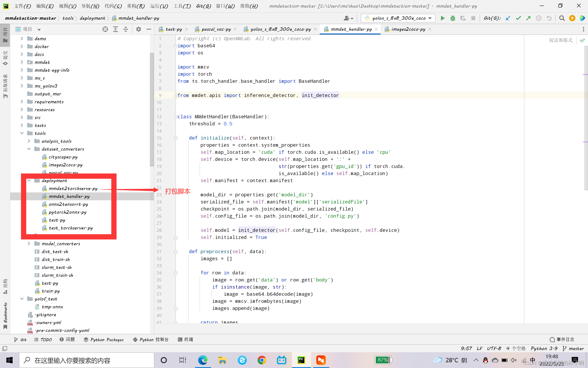Screen dimensions: 588x368
Task: Click Git commit checkmark icon
Action: [518, 18]
